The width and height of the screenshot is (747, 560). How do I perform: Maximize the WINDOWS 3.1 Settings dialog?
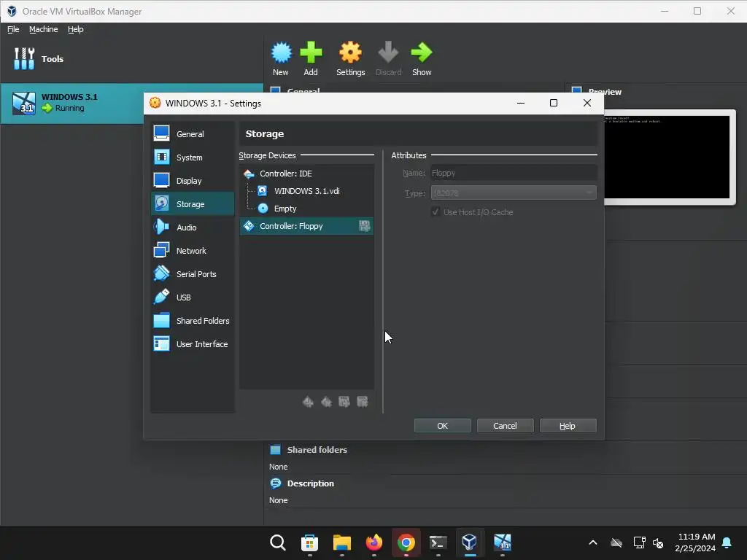554,103
